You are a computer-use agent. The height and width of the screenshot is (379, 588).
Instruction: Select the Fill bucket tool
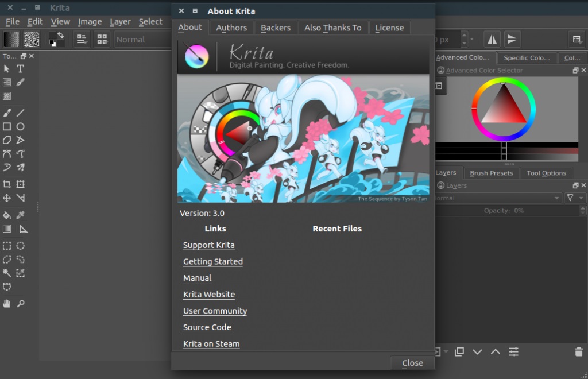click(x=7, y=215)
